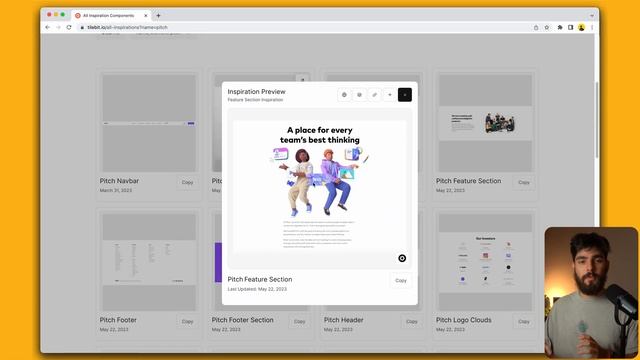This screenshot has width=640, height=360.
Task: Open the Pitch Navbar thumbnail
Action: 149,123
